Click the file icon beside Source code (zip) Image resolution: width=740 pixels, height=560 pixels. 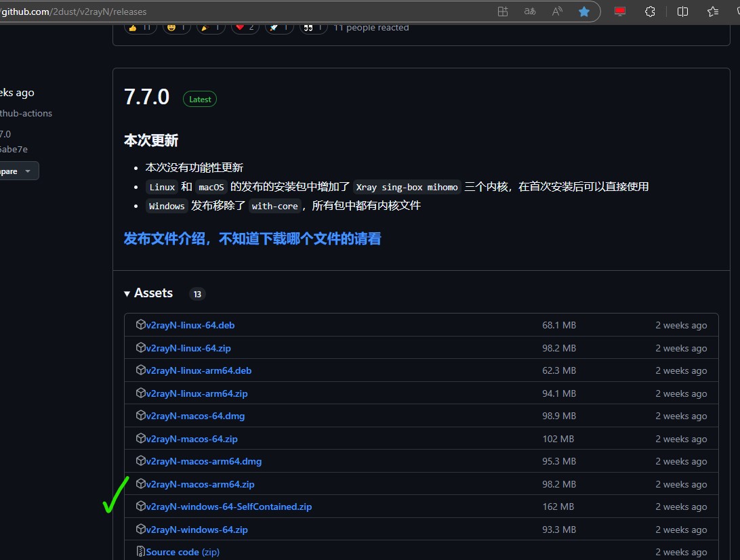tap(141, 552)
